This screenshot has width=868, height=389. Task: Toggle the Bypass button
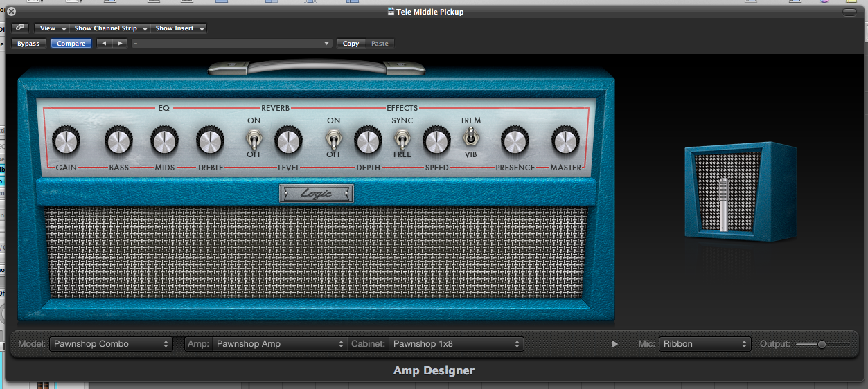coord(29,44)
